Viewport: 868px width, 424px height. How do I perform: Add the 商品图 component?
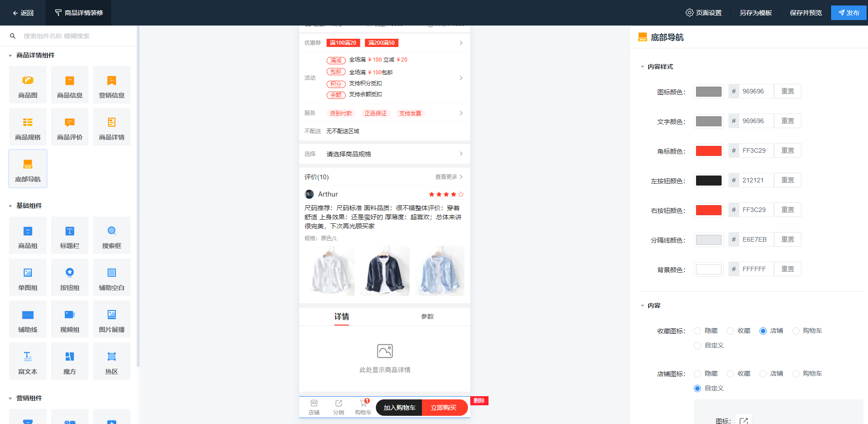(28, 85)
